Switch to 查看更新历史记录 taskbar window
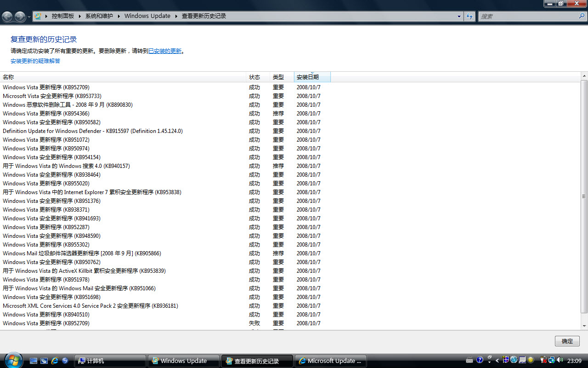Image resolution: width=588 pixels, height=368 pixels. pyautogui.click(x=257, y=361)
